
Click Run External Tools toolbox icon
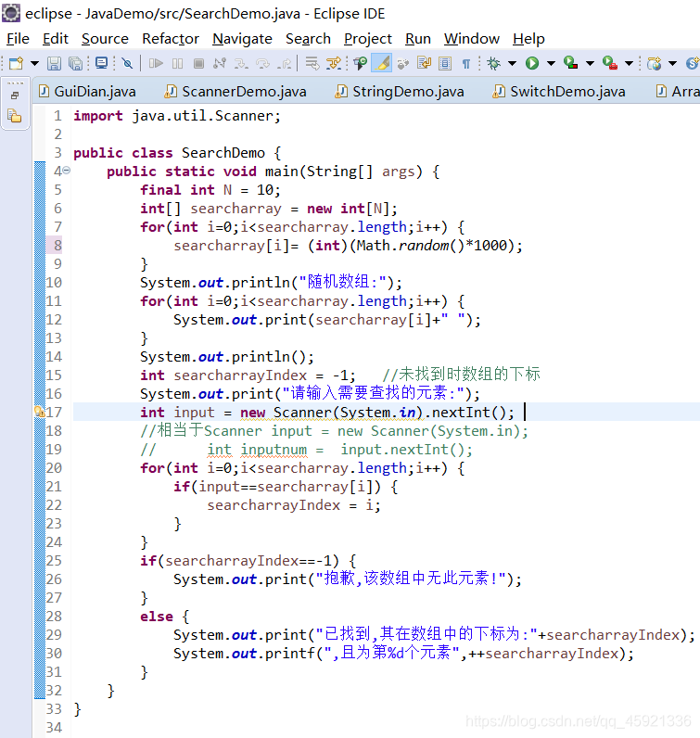coord(610,63)
